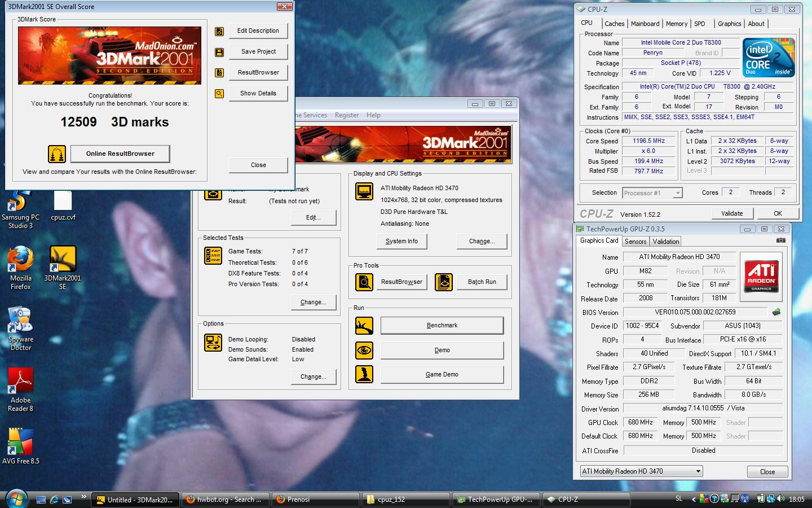Open AVG Free 8.5 desktop icon
Viewport: 812px width, 508px height.
coord(21,446)
